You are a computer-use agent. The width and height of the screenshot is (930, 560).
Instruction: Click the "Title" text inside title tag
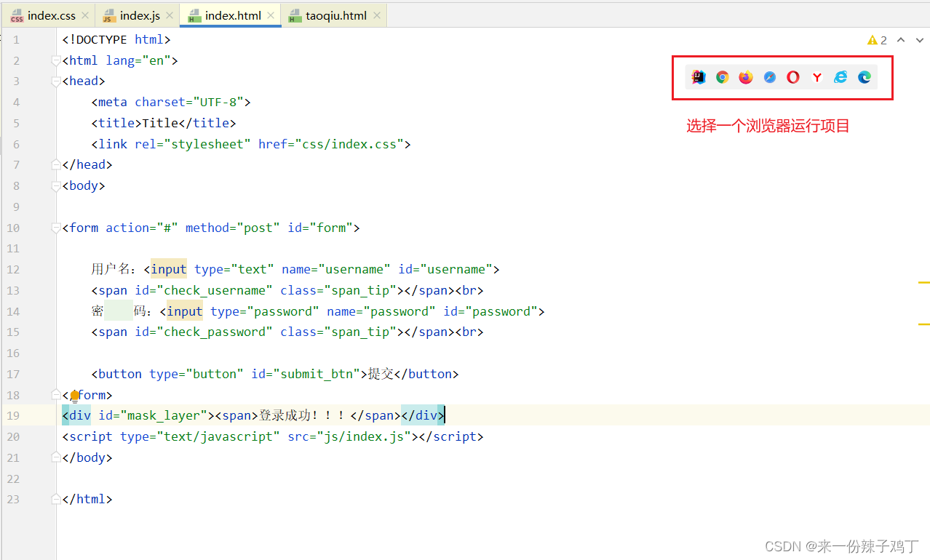coord(160,124)
